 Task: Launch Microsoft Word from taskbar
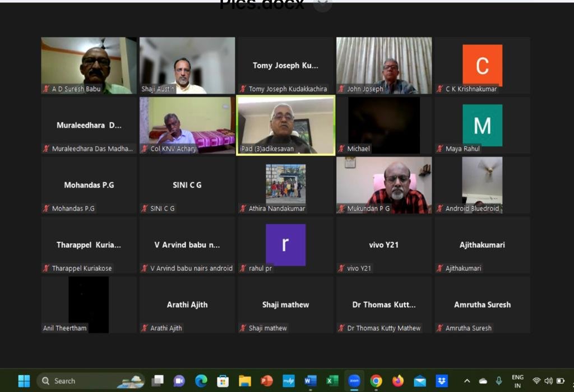coord(310,381)
